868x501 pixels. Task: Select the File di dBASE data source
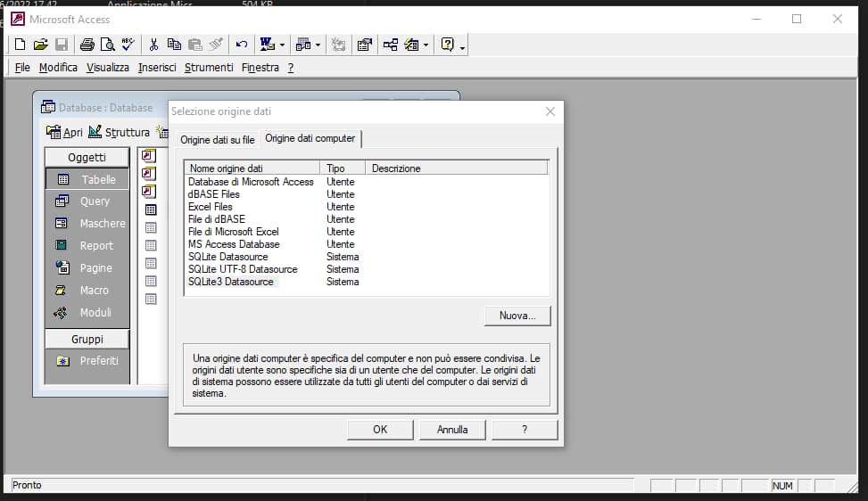click(x=217, y=219)
